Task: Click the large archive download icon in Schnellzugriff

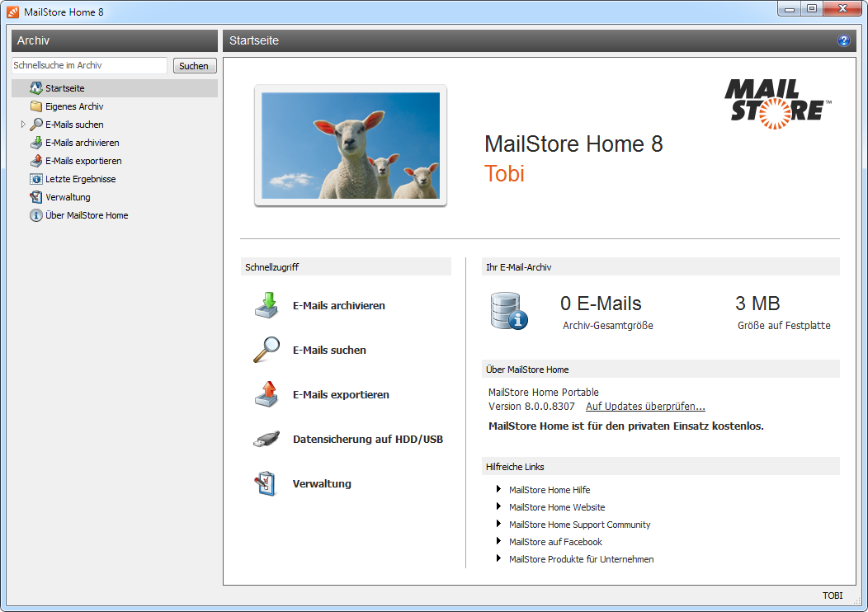Action: tap(267, 305)
